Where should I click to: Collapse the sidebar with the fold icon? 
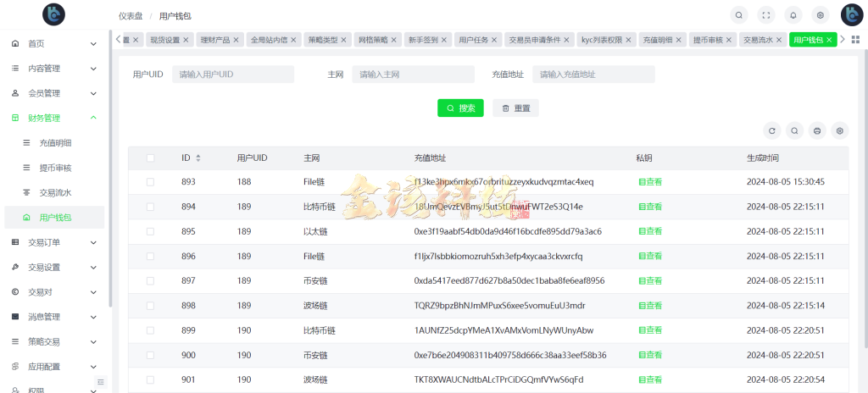tap(100, 381)
